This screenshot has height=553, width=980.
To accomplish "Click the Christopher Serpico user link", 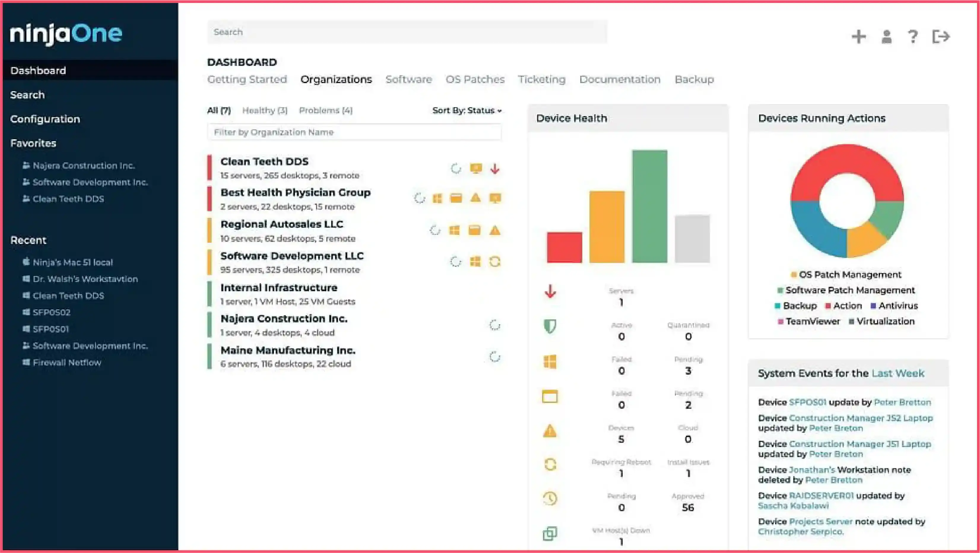I will (800, 532).
